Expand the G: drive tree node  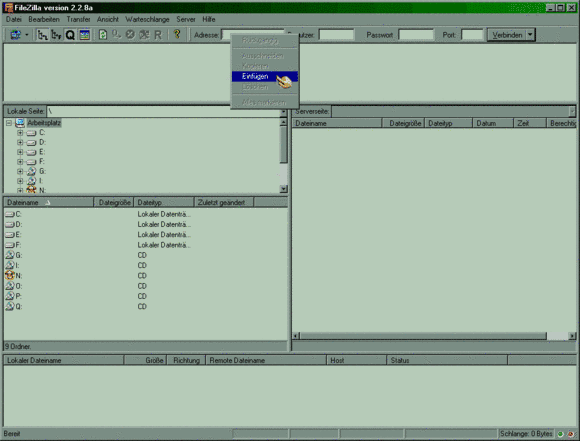point(20,171)
